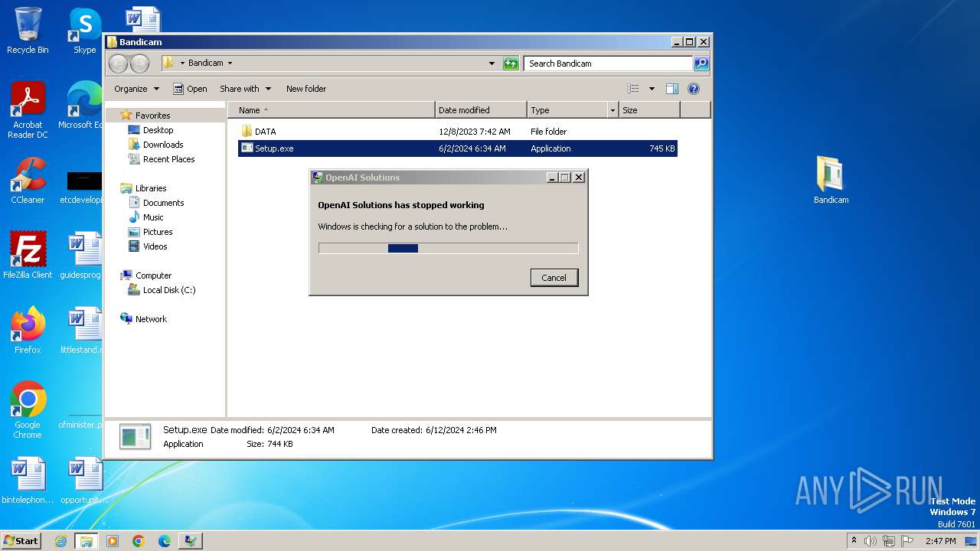
Task: Open Explorer help via question mark icon
Action: coord(694,89)
